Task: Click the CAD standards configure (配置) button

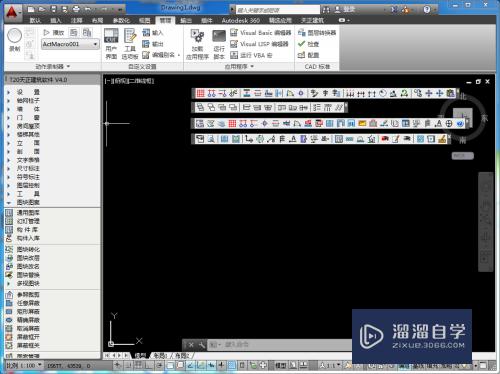Action: (308, 55)
